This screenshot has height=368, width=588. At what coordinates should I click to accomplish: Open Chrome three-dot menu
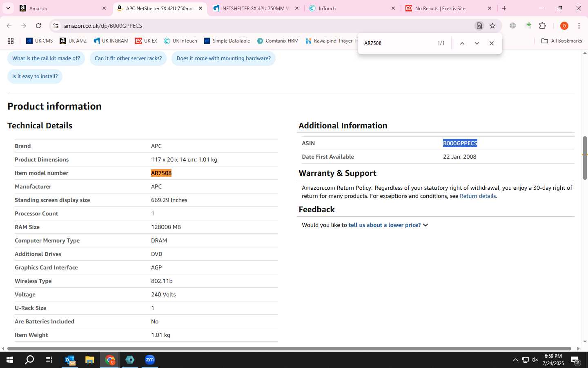tap(579, 26)
